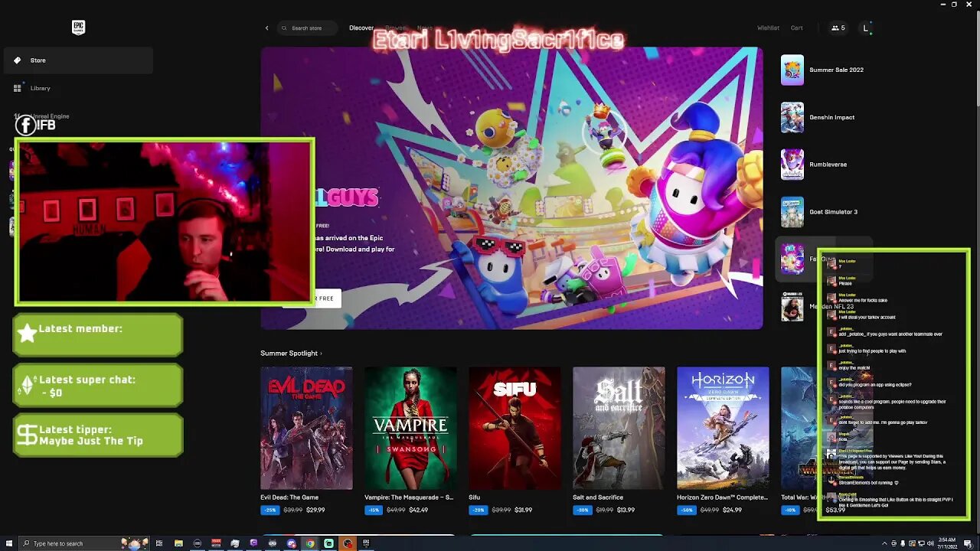Go back with the store back arrow
The image size is (980, 551).
point(267,28)
